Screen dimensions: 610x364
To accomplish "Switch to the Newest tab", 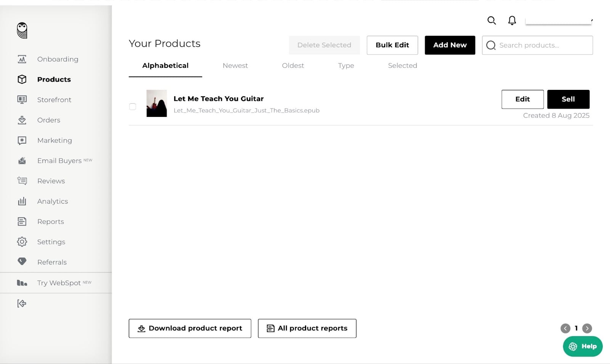I will 235,65.
